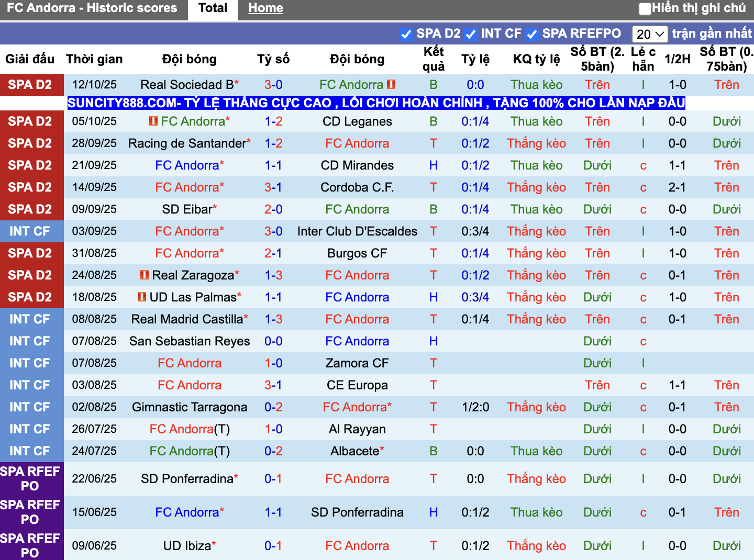Click the 1-3 score of the Real Zaragoza match
The height and width of the screenshot is (560, 754).
point(273,275)
